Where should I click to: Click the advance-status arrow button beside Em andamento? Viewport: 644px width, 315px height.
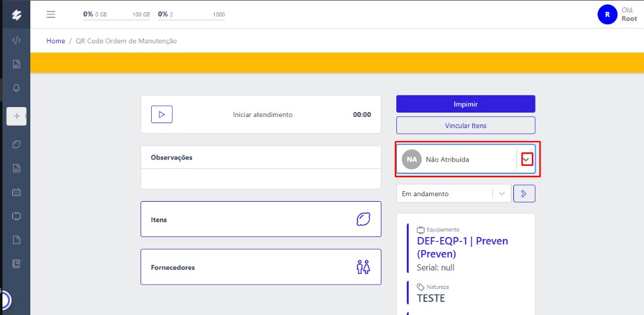(524, 194)
